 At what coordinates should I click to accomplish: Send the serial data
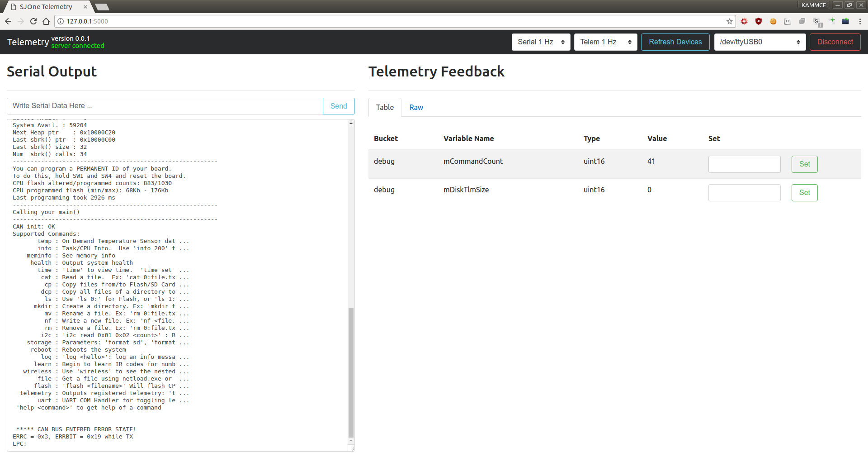[339, 106]
